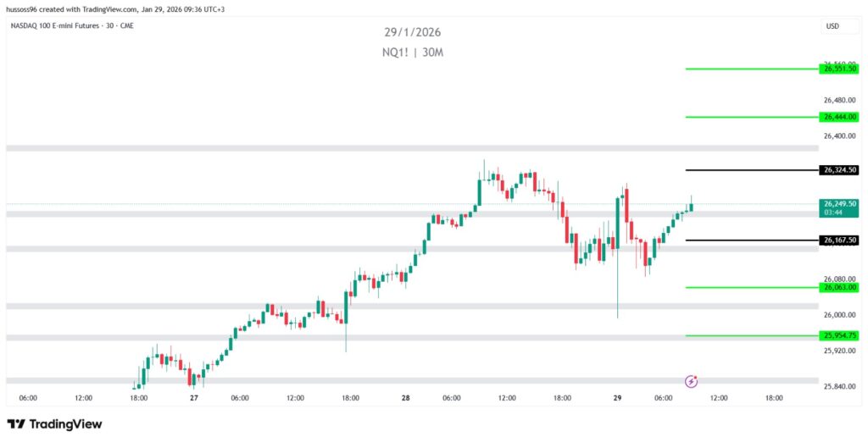Open the USD currency selector
868x442 pixels.
coord(832,26)
